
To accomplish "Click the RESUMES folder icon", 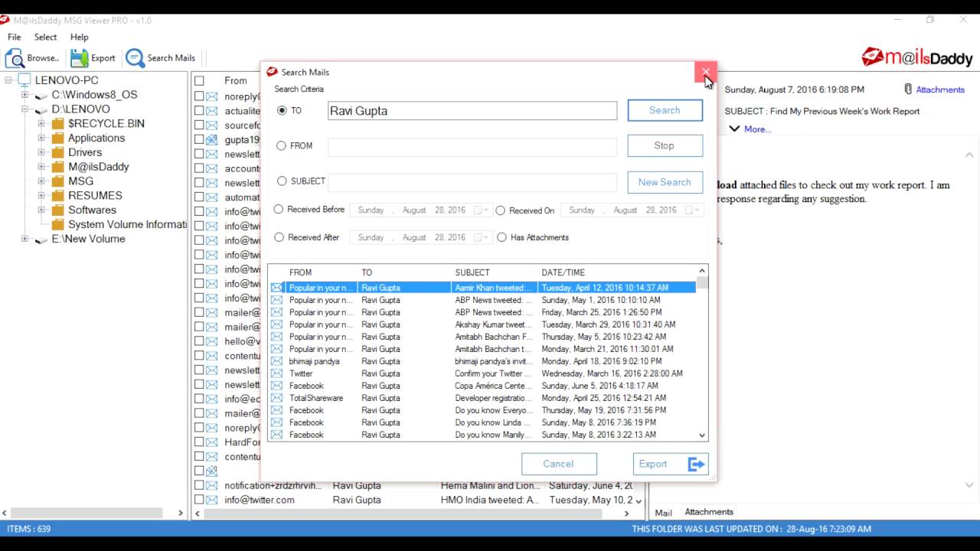I will (57, 196).
